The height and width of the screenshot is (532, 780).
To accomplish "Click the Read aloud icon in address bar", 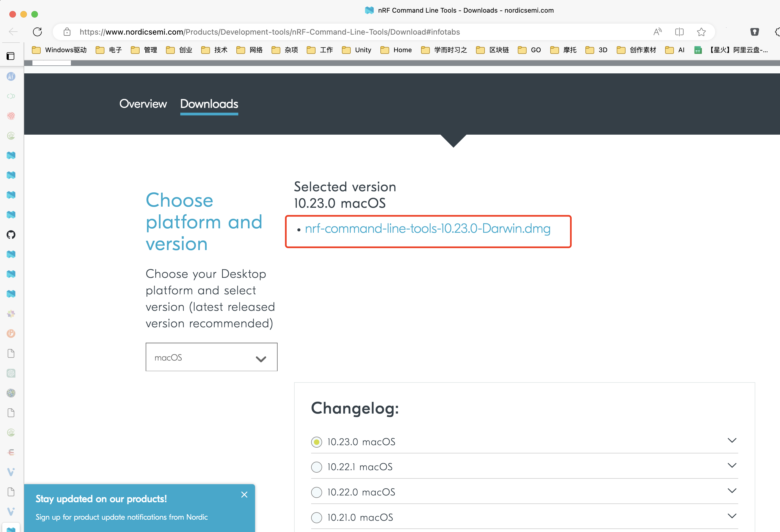I will 657,32.
